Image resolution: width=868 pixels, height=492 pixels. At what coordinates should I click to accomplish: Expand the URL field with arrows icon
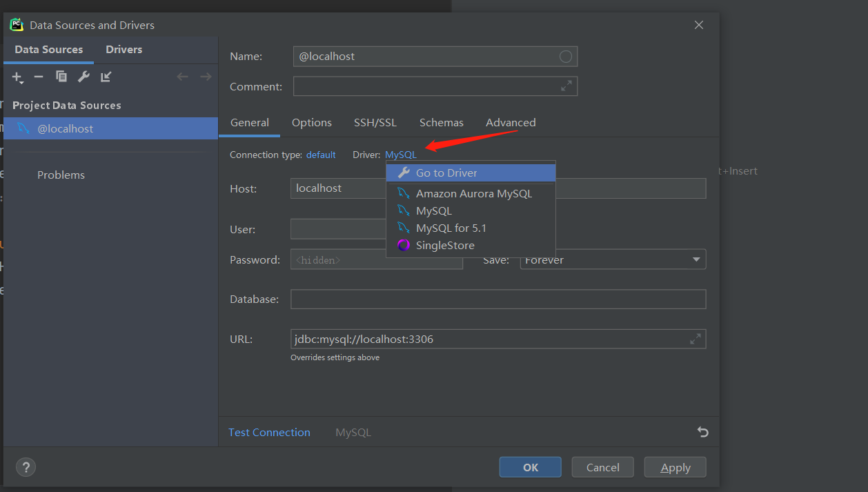tap(696, 339)
